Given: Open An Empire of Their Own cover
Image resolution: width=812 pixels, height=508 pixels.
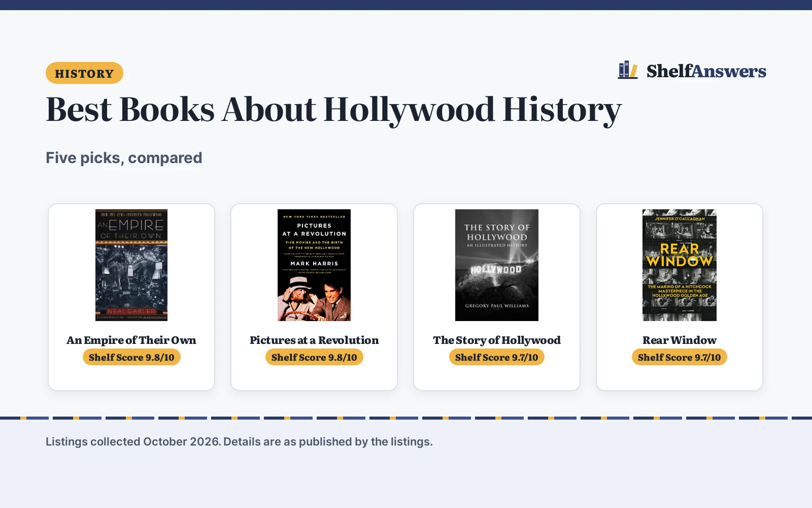Looking at the screenshot, I should click(131, 265).
